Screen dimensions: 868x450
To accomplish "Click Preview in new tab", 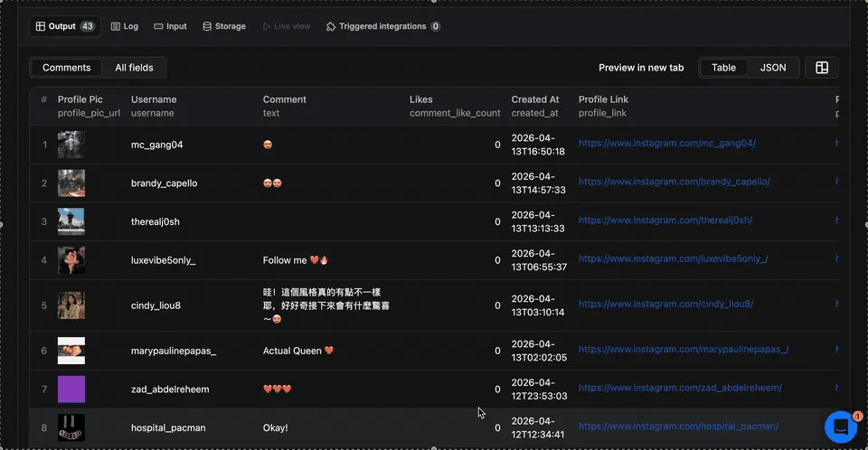I will coord(641,68).
